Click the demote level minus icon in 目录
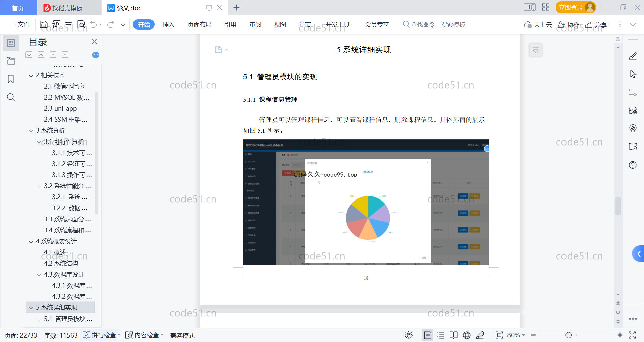Viewport: 644px width, 342px height. click(65, 55)
